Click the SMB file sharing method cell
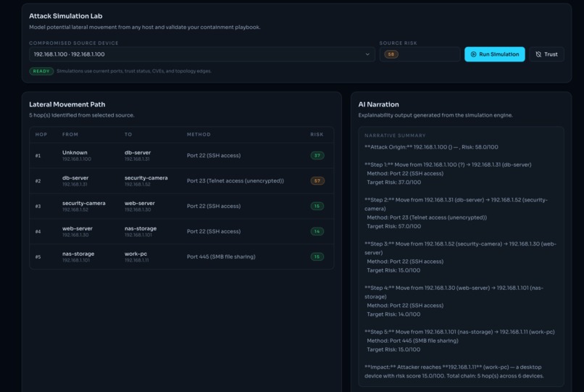The width and height of the screenshot is (584, 392). tap(221, 257)
